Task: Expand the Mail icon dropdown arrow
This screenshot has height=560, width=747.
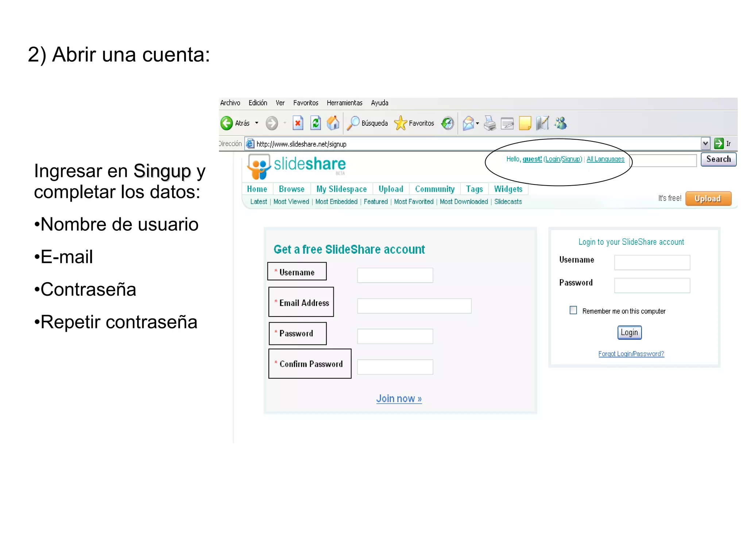Action: coord(477,124)
